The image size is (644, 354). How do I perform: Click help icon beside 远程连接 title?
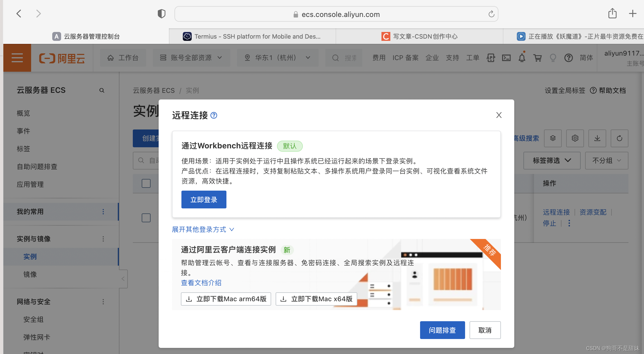pos(214,115)
